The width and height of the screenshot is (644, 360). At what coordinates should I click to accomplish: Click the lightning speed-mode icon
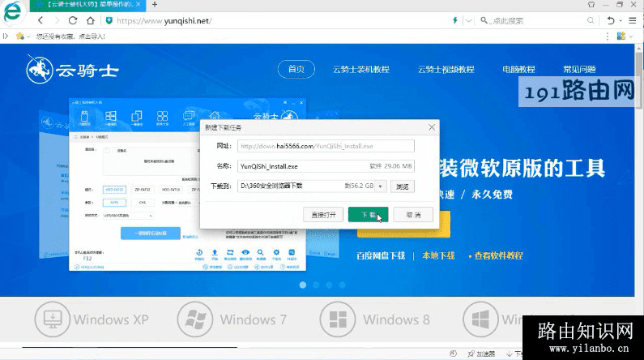click(x=454, y=20)
